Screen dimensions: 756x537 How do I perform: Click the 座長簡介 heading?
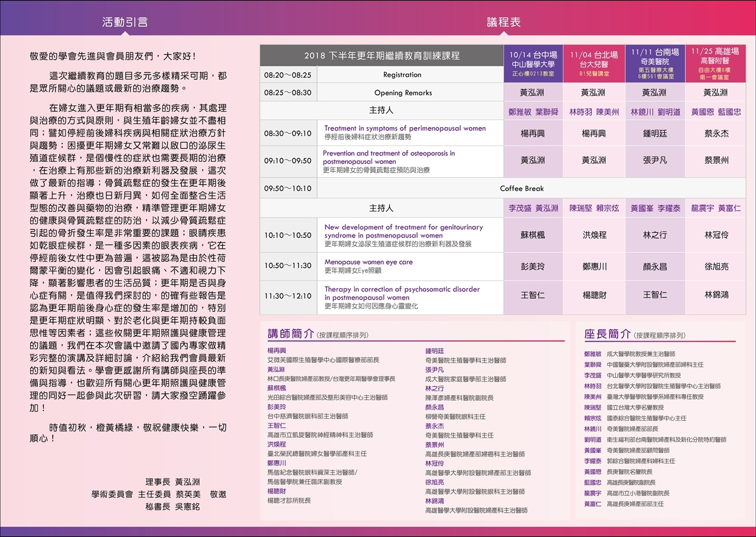(607, 334)
